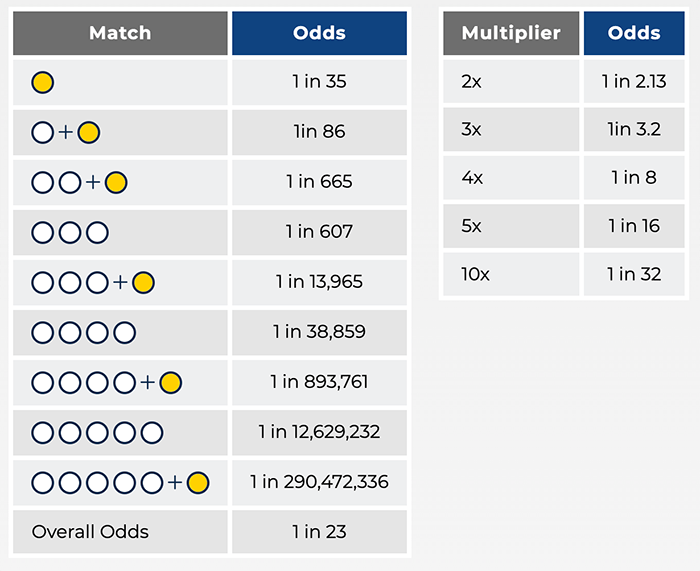
Task: Click the Odds header above 1 in 35
Action: click(319, 33)
